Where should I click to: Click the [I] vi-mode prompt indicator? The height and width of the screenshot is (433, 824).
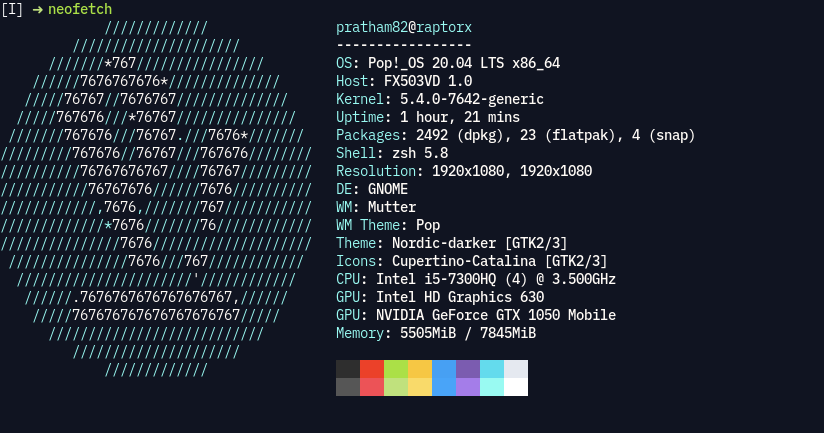(12, 9)
